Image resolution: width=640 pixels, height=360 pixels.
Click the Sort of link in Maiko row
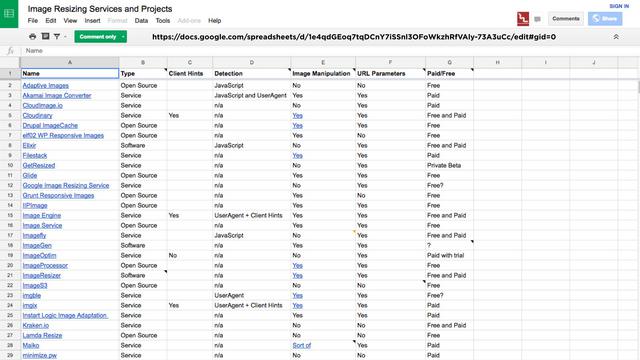coord(302,345)
